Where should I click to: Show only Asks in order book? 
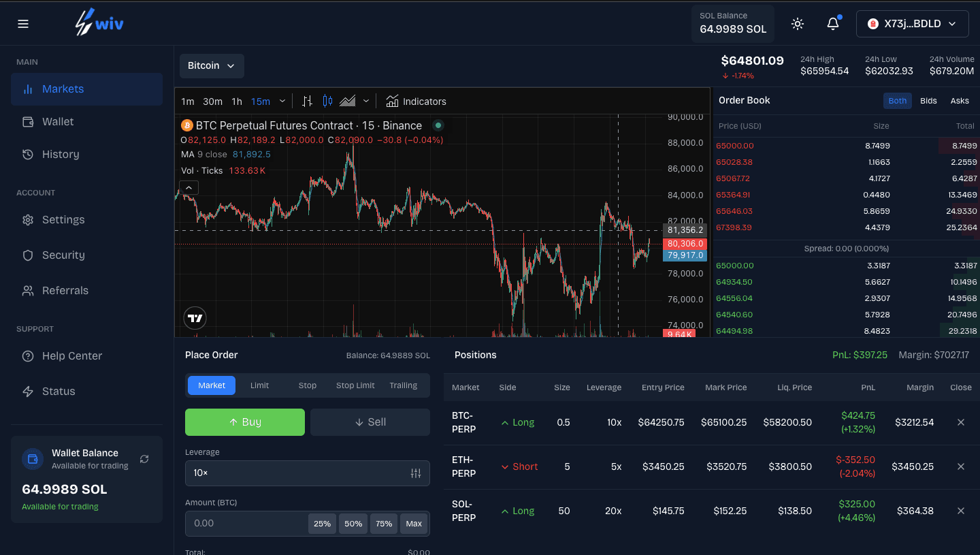(x=960, y=101)
